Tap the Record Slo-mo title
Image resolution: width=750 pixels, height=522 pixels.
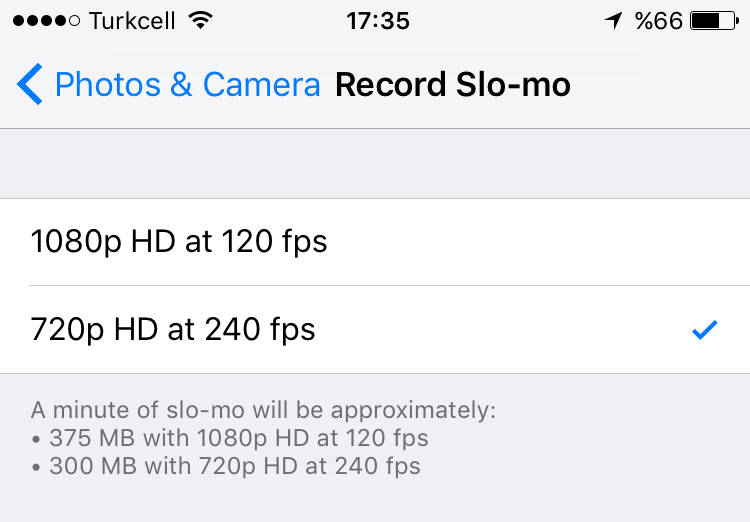(x=452, y=84)
